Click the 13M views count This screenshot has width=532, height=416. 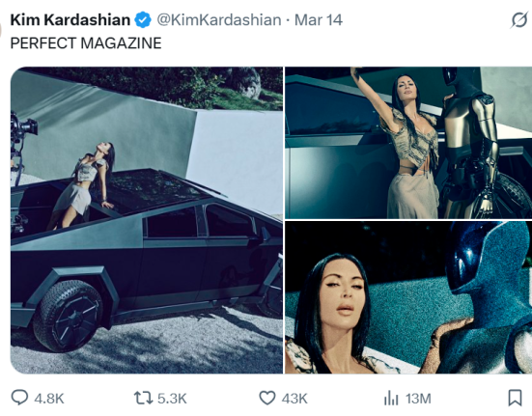point(418,399)
